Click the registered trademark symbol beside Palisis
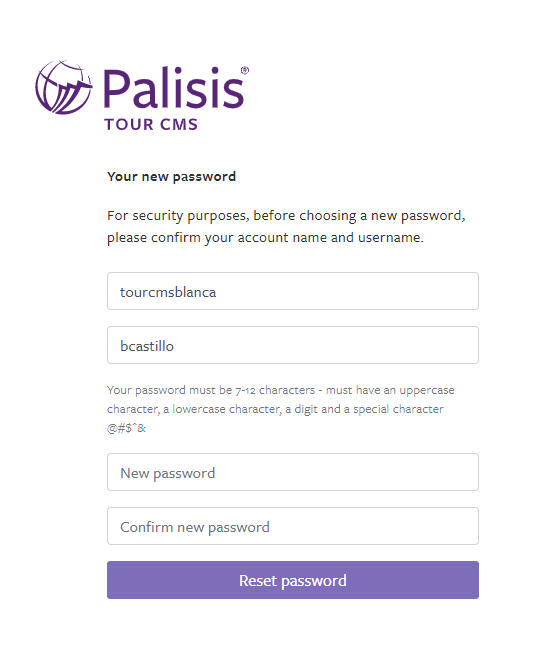This screenshot has width=551, height=648. 245,70
